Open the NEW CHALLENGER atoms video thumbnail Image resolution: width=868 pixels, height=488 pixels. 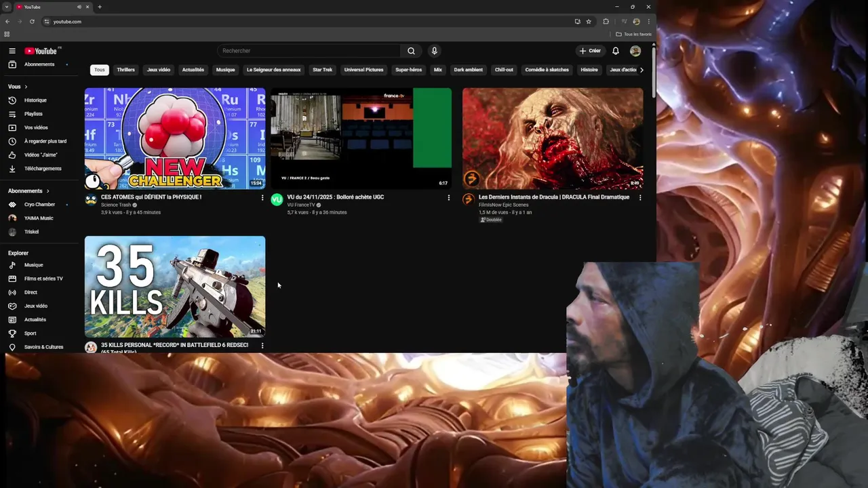click(175, 138)
